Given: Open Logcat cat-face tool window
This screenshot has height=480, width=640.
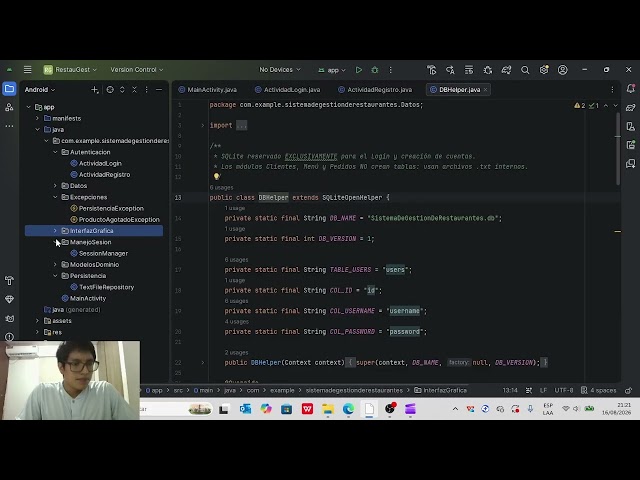Looking at the screenshot, I should click(x=9, y=318).
